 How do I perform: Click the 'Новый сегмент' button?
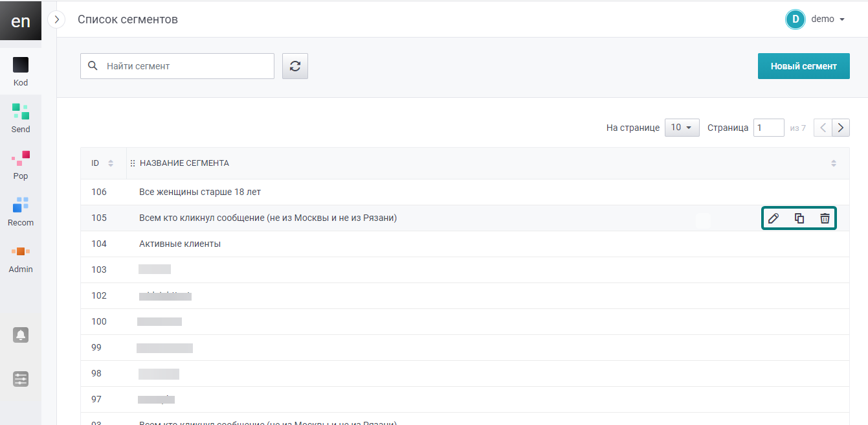point(804,66)
